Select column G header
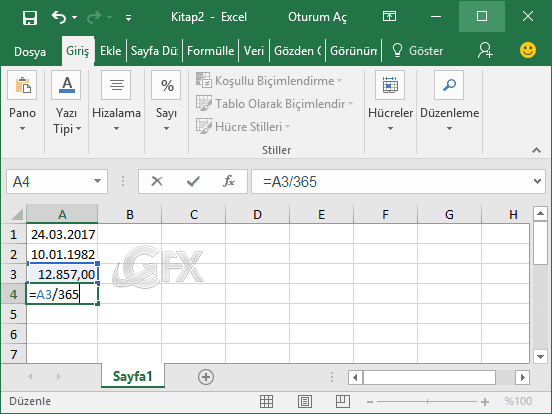This screenshot has width=552, height=414. (x=449, y=214)
